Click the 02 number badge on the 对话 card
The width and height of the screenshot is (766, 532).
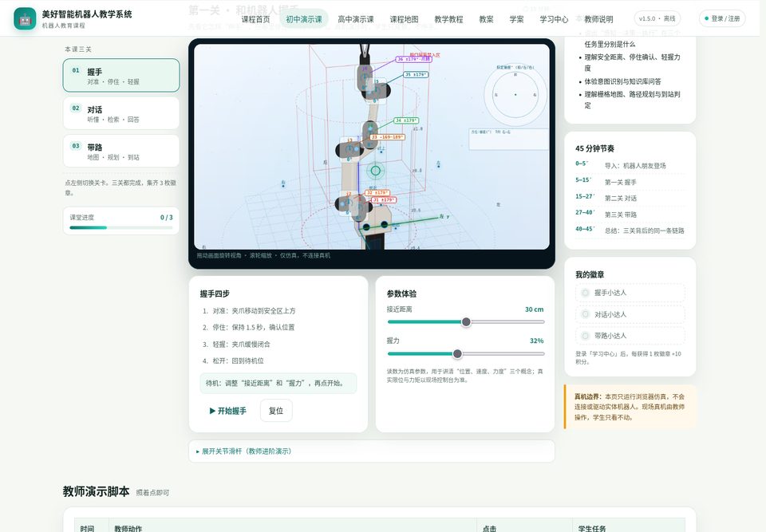[76, 108]
